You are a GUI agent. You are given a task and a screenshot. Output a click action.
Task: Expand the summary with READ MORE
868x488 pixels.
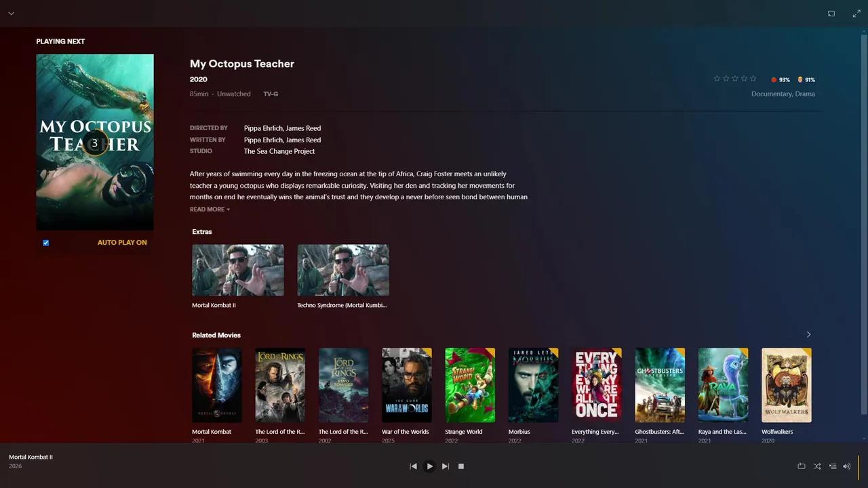pos(210,209)
